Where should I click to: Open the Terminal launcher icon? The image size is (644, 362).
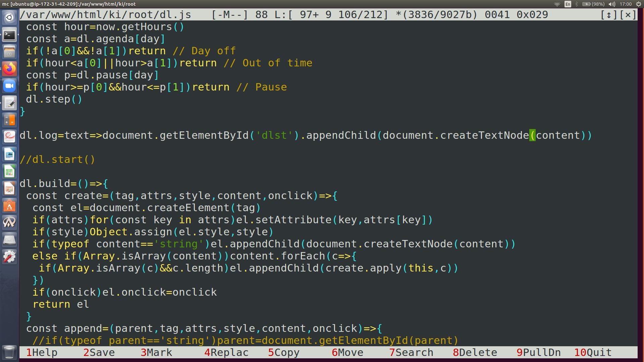click(9, 35)
